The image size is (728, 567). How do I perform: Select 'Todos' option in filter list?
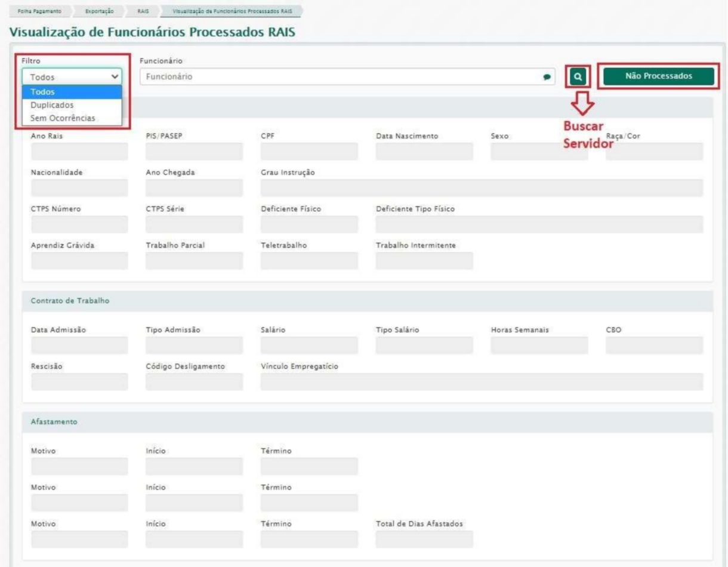(x=72, y=92)
